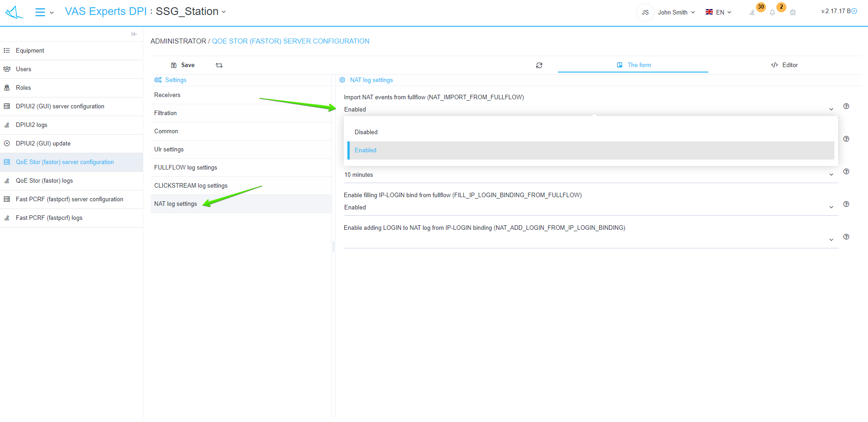
Task: Select The form tab
Action: (634, 65)
